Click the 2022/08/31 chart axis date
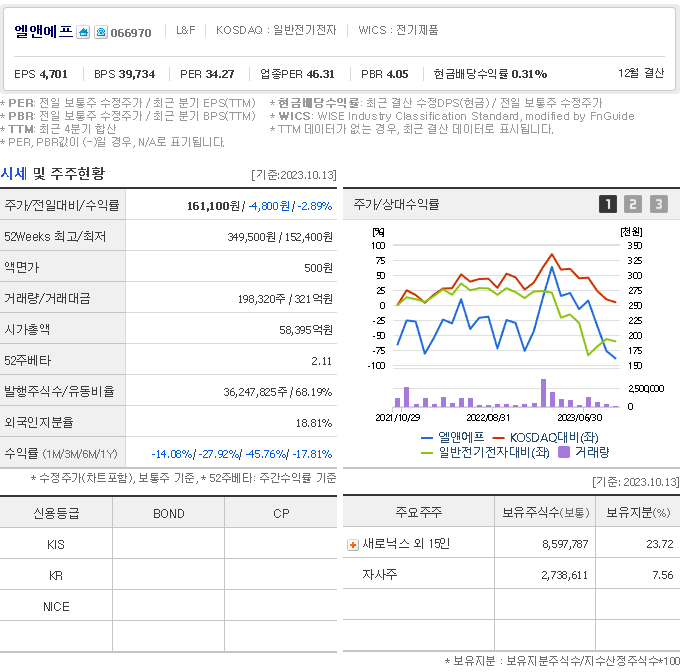The image size is (687, 672). coord(488,417)
